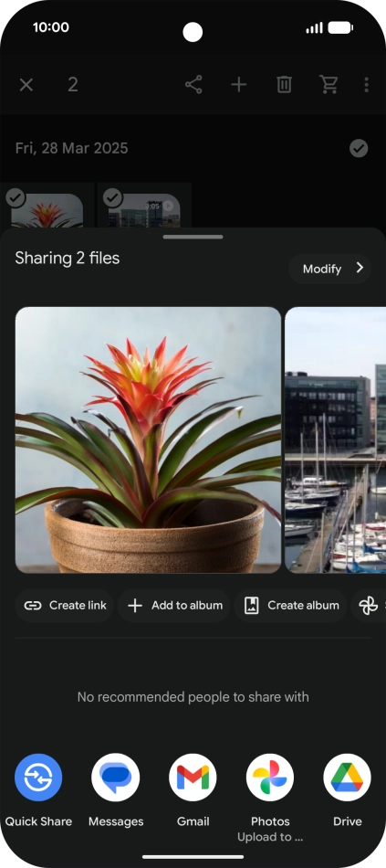This screenshot has height=868, width=386.
Task: Select the Create link chip
Action: [65, 606]
